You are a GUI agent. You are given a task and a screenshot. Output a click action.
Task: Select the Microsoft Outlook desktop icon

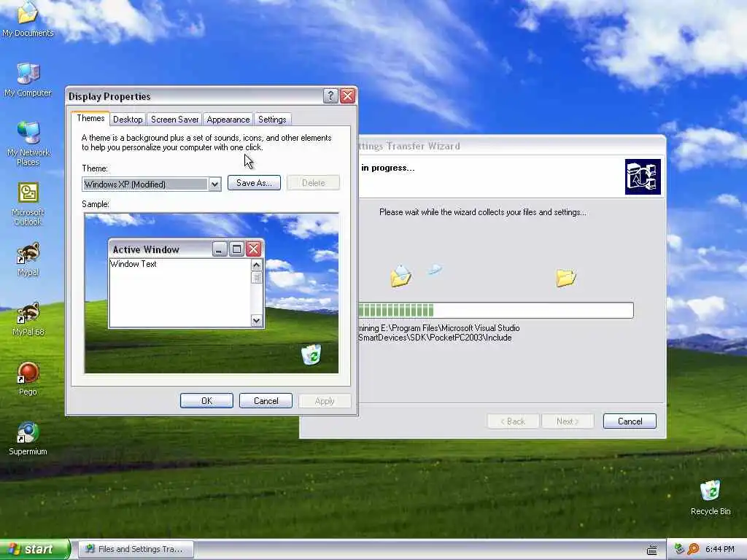pyautogui.click(x=28, y=203)
